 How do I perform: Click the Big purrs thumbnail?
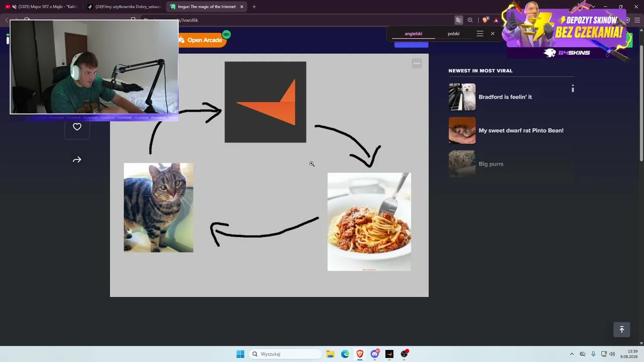462,164
